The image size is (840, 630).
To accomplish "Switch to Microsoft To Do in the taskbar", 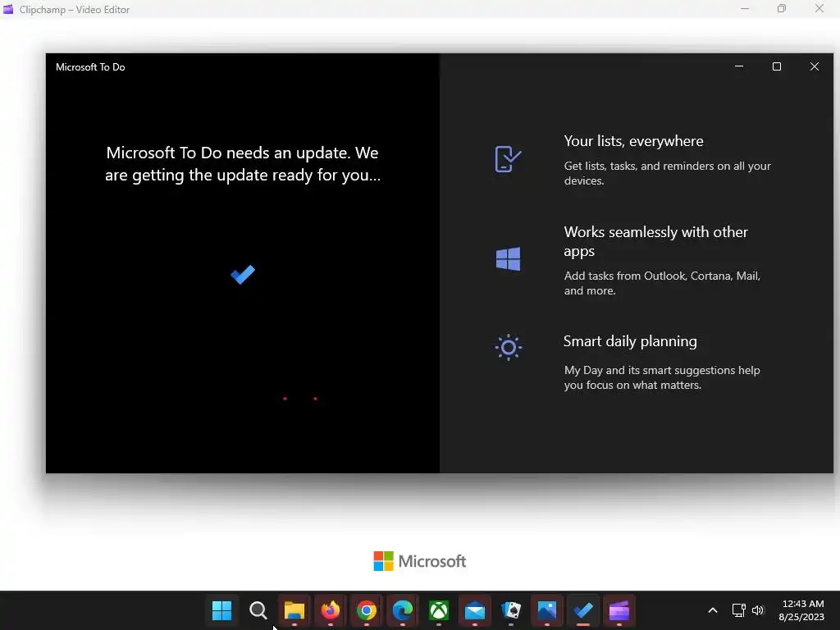I will [x=583, y=610].
